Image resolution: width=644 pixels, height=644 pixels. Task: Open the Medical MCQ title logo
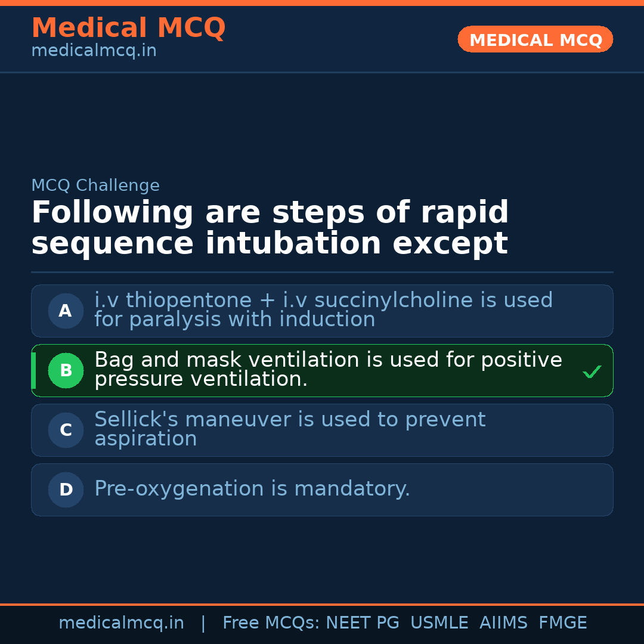(128, 28)
